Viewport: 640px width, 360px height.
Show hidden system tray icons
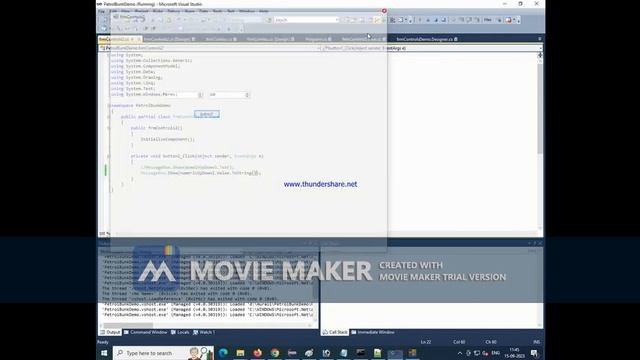pos(460,353)
